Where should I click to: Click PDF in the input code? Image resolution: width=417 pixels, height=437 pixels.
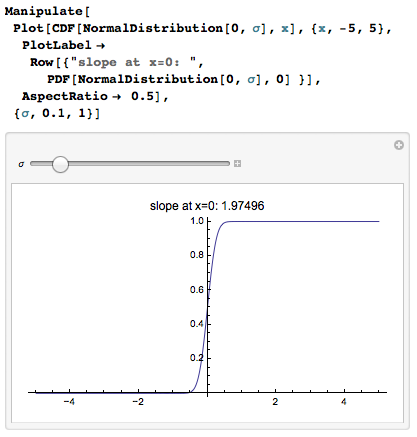[x=59, y=79]
